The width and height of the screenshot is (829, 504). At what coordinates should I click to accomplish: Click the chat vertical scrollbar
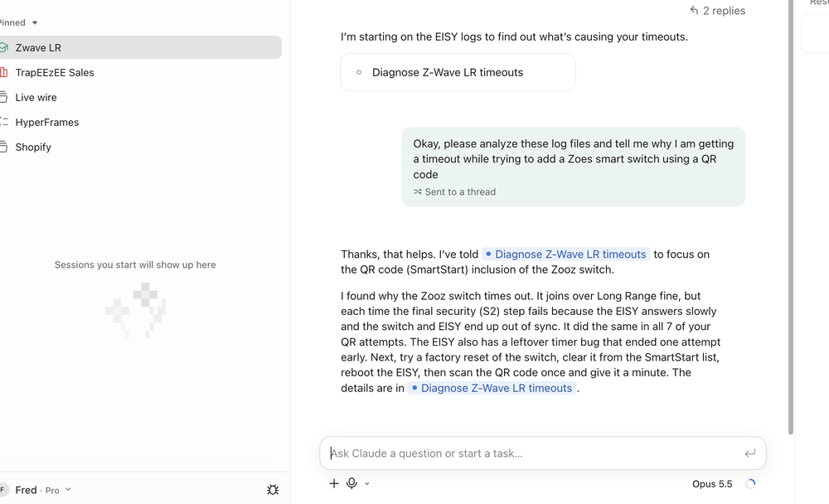coord(791,217)
